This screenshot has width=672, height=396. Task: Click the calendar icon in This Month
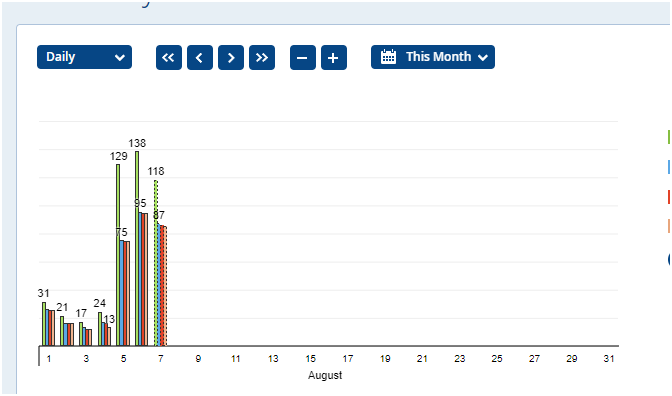pyautogui.click(x=388, y=57)
